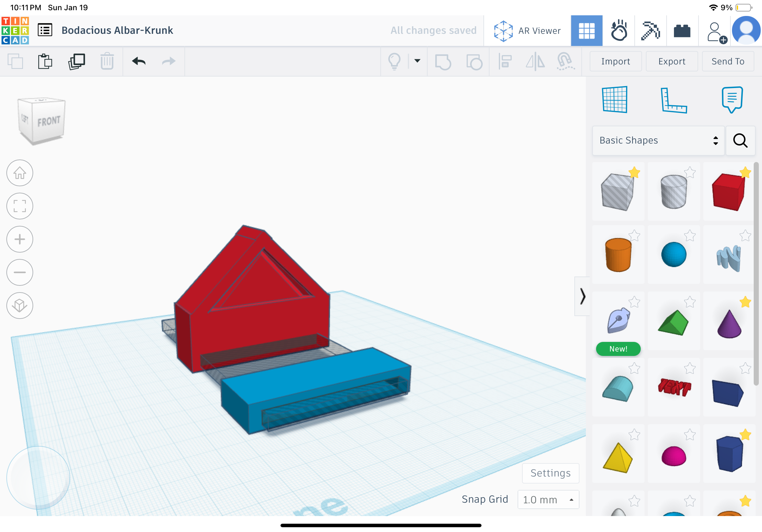Viewport: 762px width, 532px height.
Task: Toggle favorite star on green Roof
Action: (x=690, y=302)
